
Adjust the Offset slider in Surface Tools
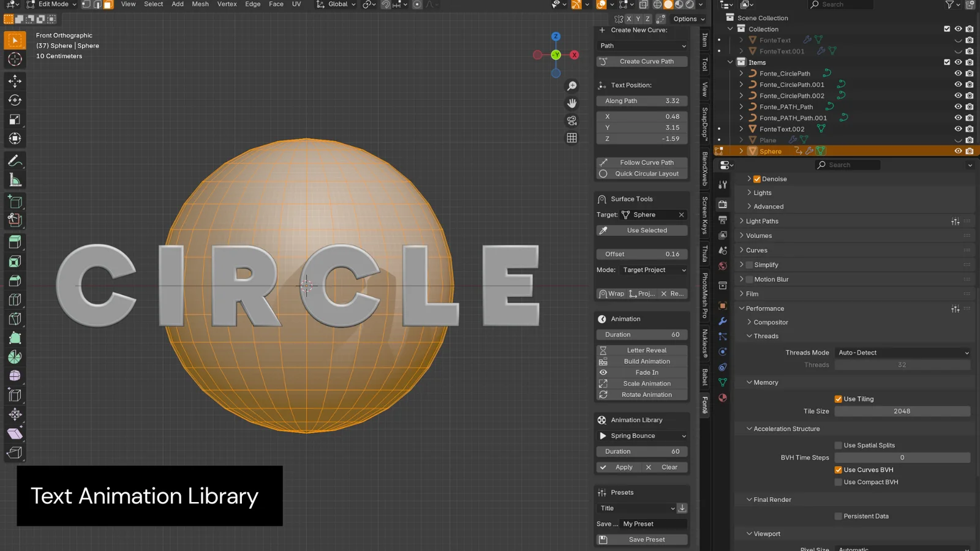pos(641,253)
